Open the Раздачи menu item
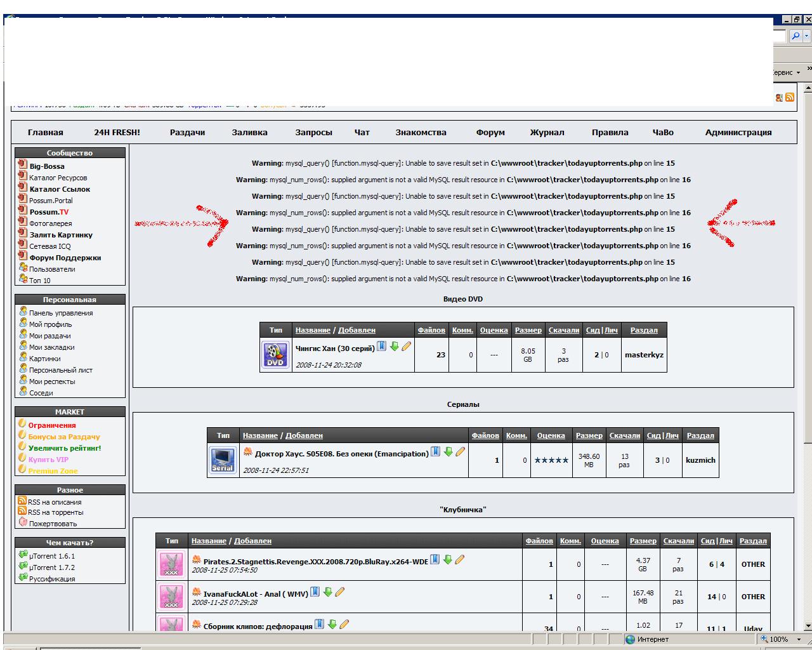 187,132
